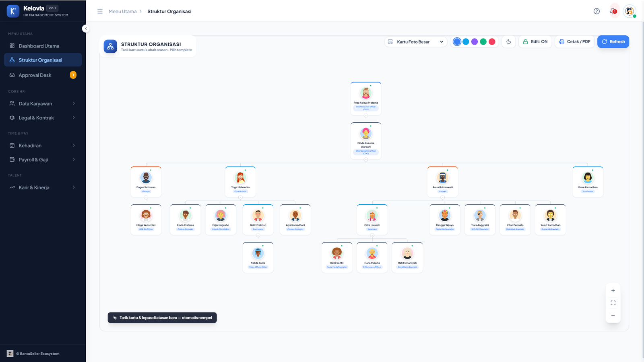Viewport: 644px width, 362px height.
Task: Click Galih Prakoso's avatar
Action: [x=258, y=215]
